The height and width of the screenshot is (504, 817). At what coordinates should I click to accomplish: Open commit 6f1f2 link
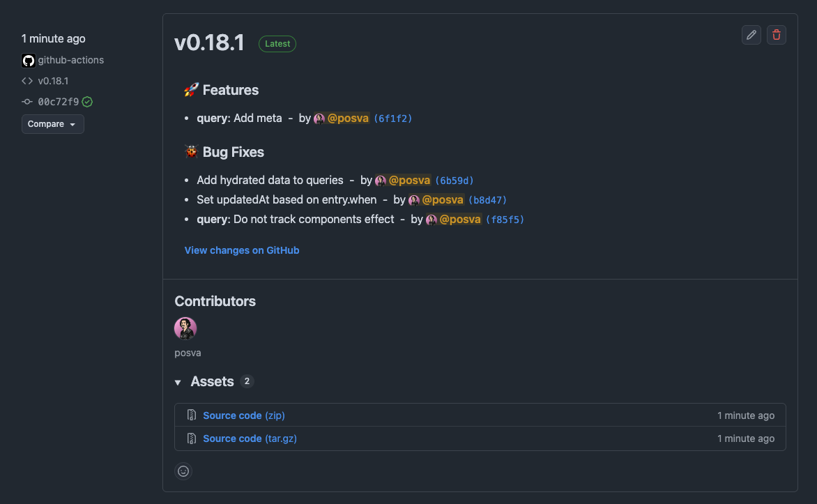393,119
